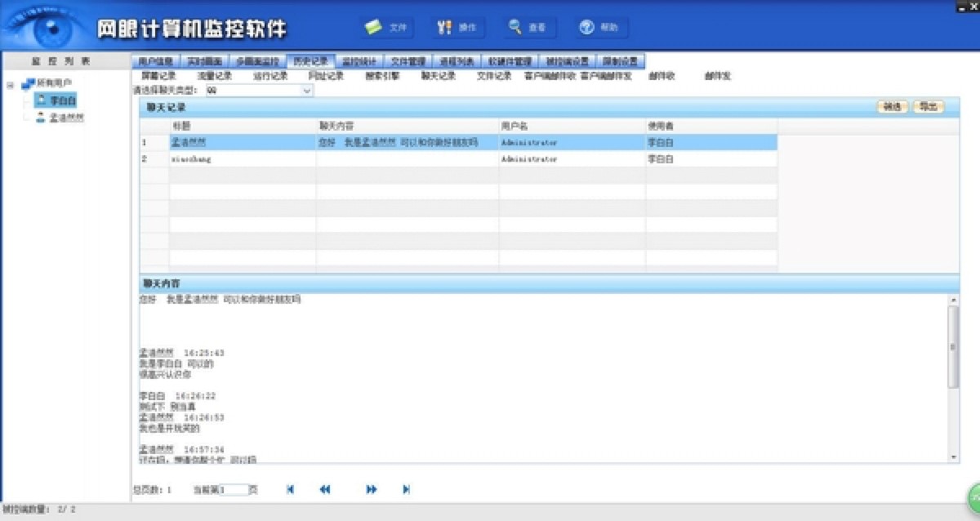Jump to the last page of records

click(406, 489)
